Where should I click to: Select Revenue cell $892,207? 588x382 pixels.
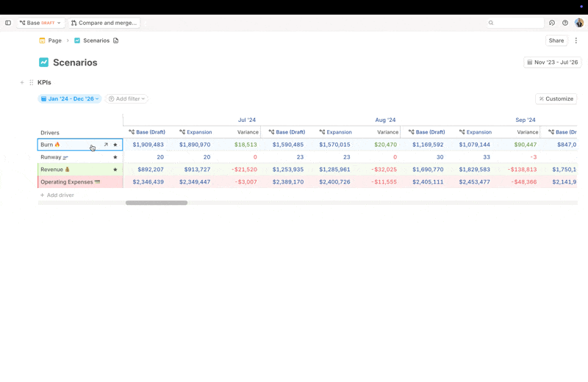pos(151,170)
